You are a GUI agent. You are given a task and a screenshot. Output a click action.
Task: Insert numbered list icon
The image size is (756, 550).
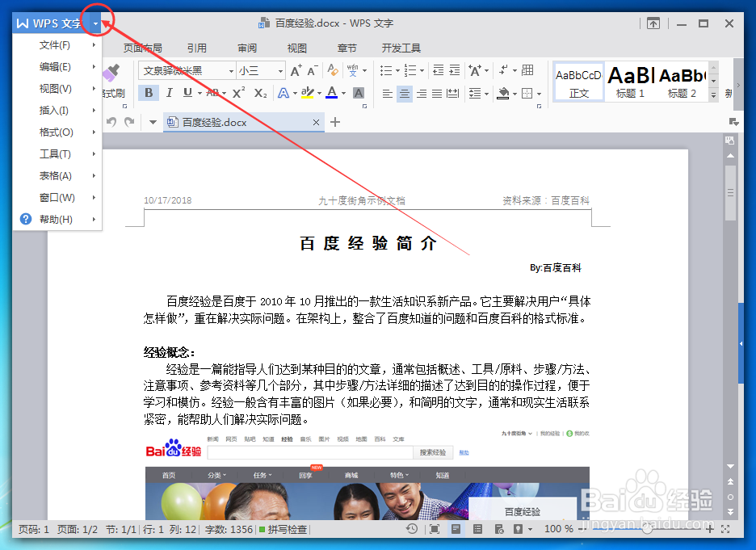(x=409, y=71)
